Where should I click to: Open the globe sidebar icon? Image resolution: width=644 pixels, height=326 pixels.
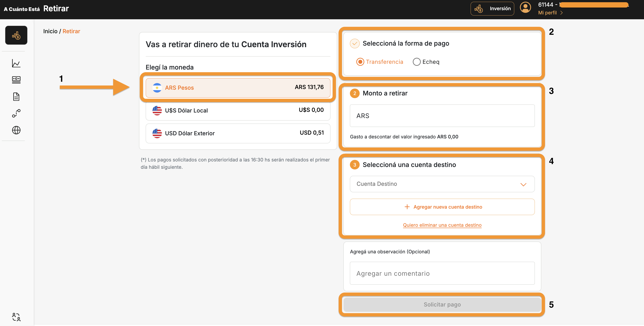pyautogui.click(x=16, y=130)
